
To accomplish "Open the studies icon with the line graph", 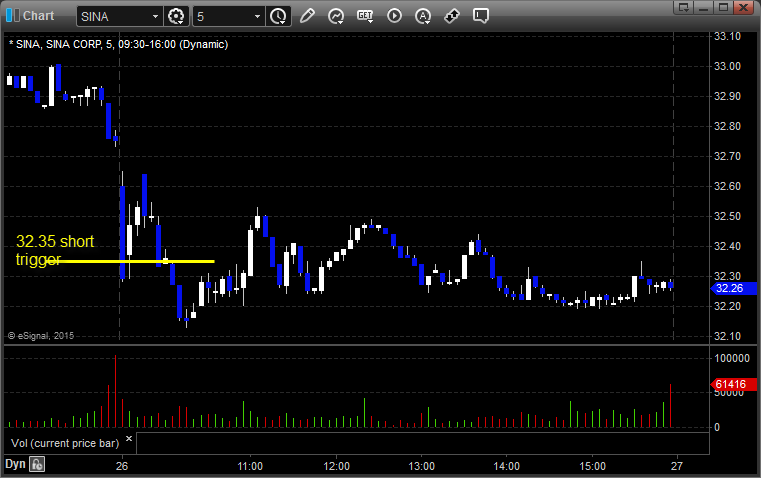I will point(336,16).
